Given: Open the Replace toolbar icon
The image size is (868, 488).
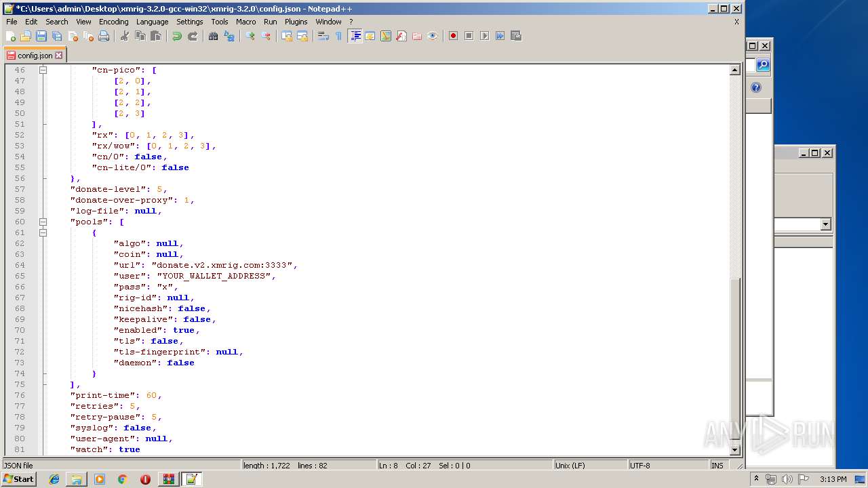Looking at the screenshot, I should tap(229, 36).
